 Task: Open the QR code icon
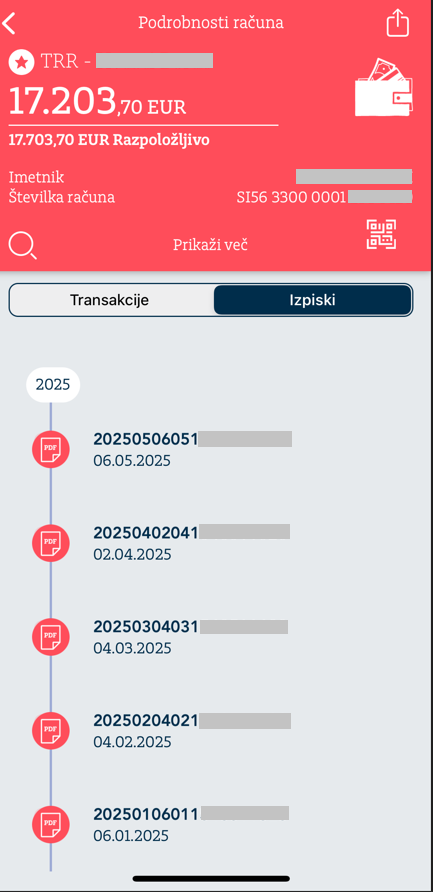[x=381, y=234]
